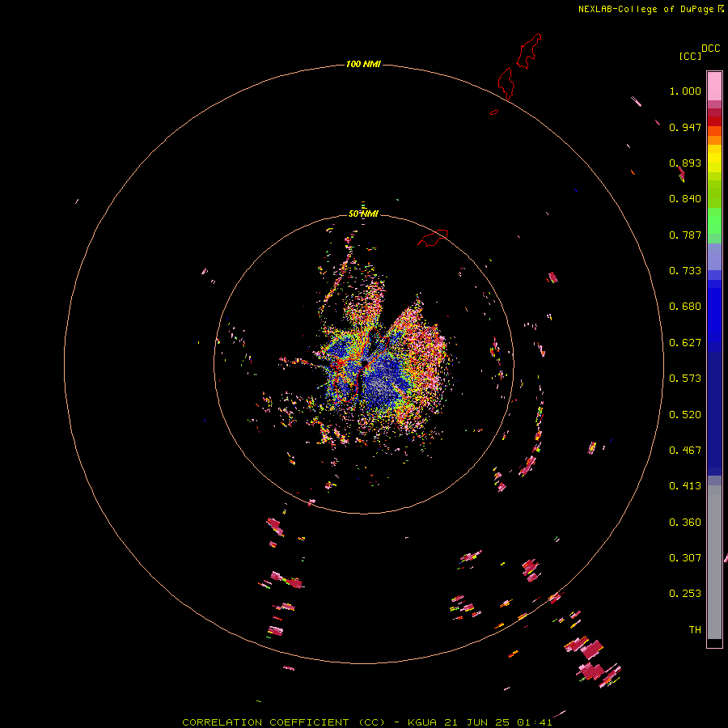Click the CORRELATION COEFFICIENT (CC) caption text

pos(283,722)
